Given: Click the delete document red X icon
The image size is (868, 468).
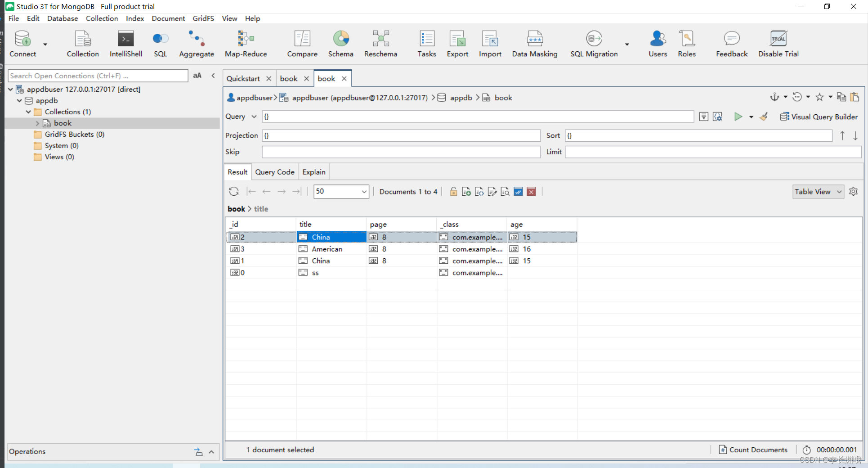Looking at the screenshot, I should (531, 192).
